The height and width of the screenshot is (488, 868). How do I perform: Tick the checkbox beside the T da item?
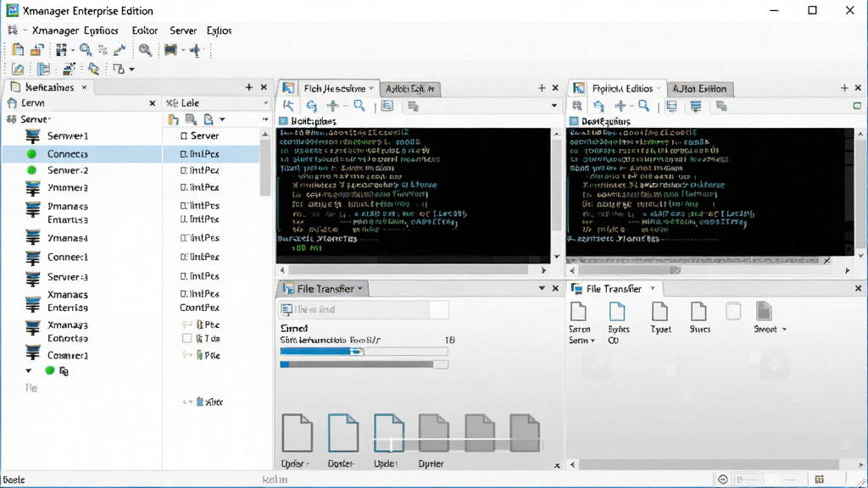tap(187, 338)
